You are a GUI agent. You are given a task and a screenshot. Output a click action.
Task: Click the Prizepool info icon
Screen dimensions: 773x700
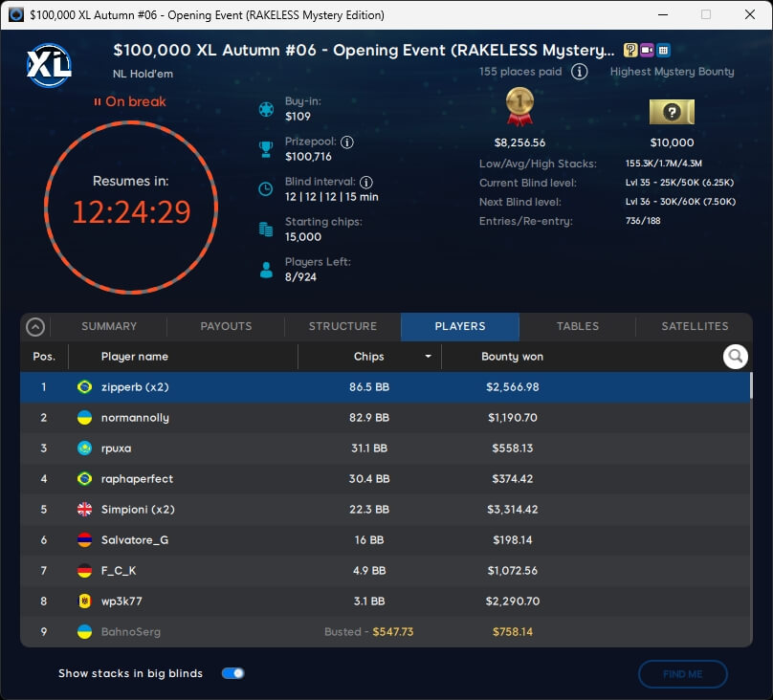347,142
